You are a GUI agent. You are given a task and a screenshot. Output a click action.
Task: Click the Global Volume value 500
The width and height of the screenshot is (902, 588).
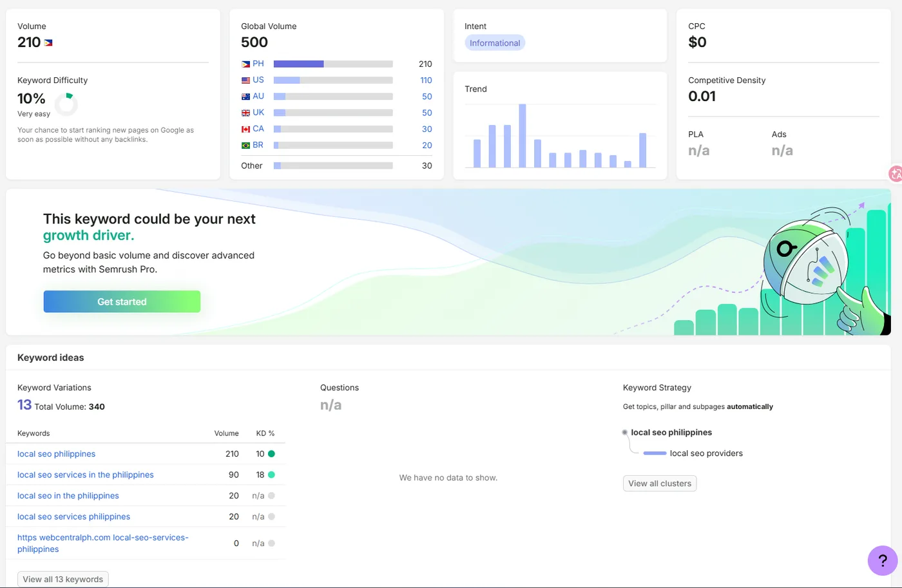[x=254, y=43]
